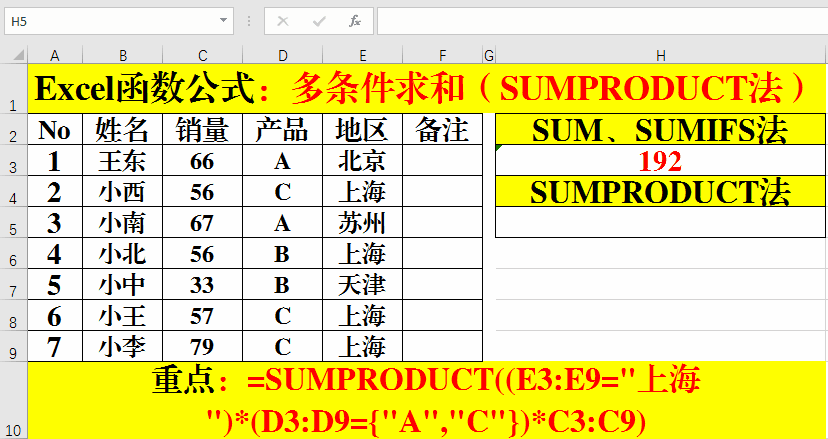Viewport: 828px width, 439px height.
Task: Click the sales value 66
Action: [203, 160]
